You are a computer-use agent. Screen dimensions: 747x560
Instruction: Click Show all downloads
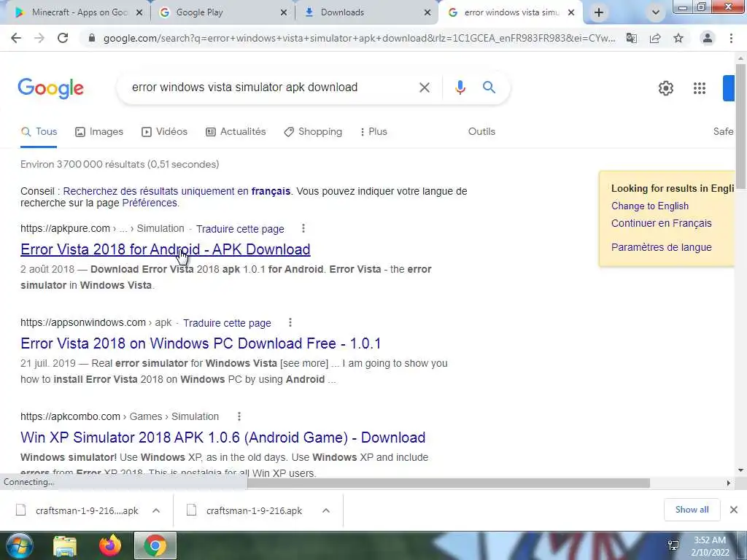[x=692, y=510]
